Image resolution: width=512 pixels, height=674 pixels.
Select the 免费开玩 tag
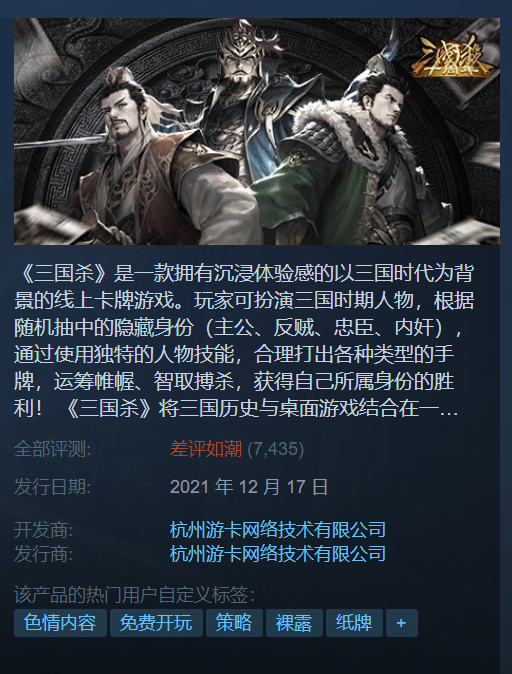156,623
